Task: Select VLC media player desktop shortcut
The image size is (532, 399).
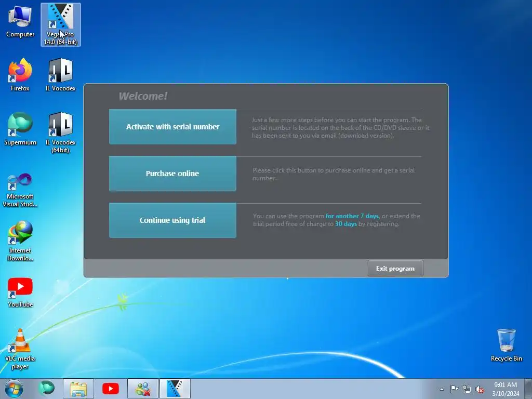Action: [20, 349]
